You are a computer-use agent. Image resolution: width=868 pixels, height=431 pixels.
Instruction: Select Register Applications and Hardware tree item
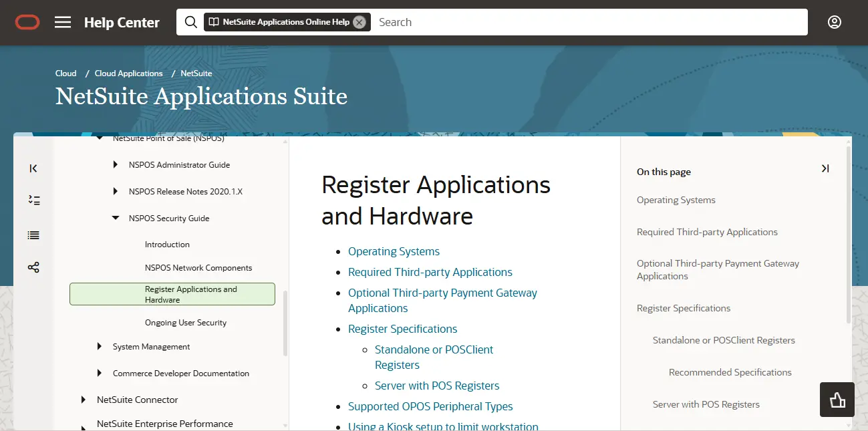click(x=172, y=294)
